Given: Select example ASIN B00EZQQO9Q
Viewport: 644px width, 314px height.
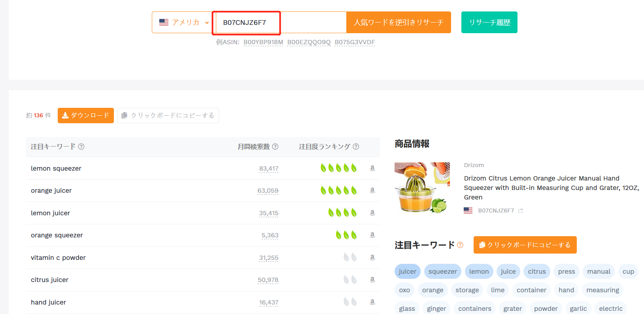Looking at the screenshot, I should (x=309, y=42).
